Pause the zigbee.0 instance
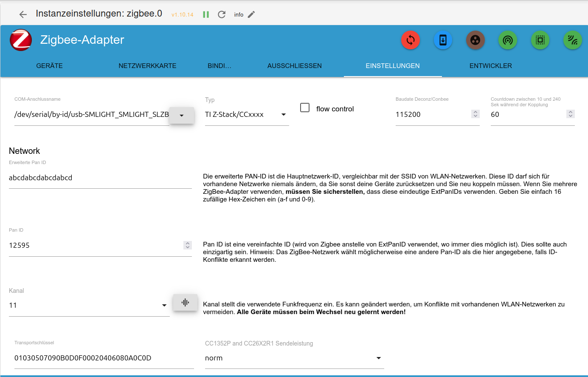588x377 pixels. coord(206,14)
